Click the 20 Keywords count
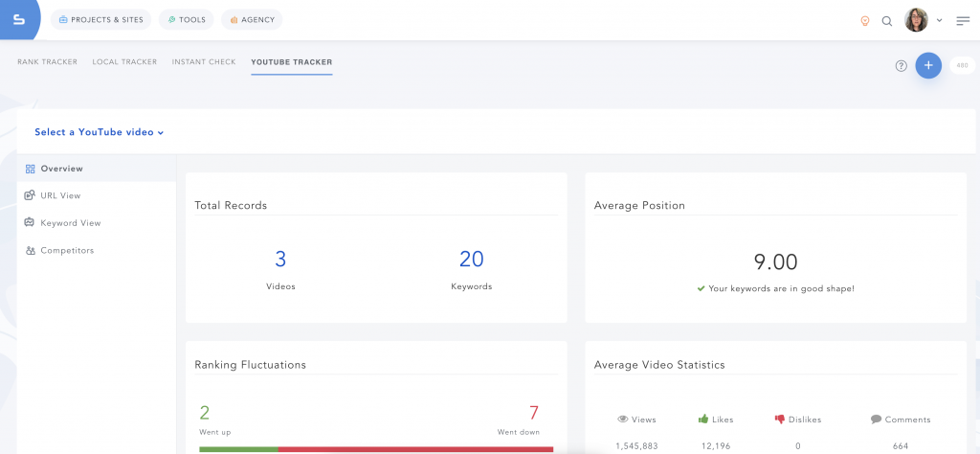The image size is (980, 454). [471, 259]
